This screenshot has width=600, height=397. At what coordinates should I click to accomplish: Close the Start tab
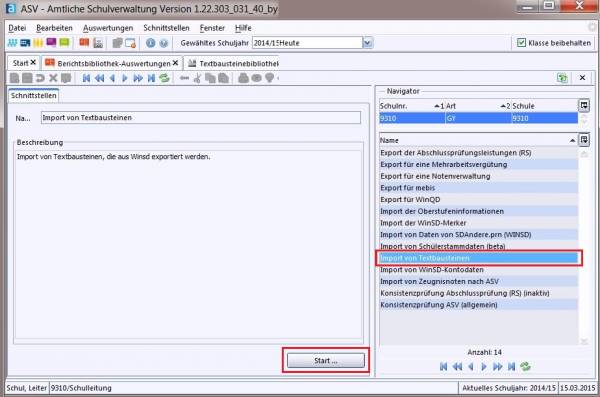pyautogui.click(x=33, y=62)
